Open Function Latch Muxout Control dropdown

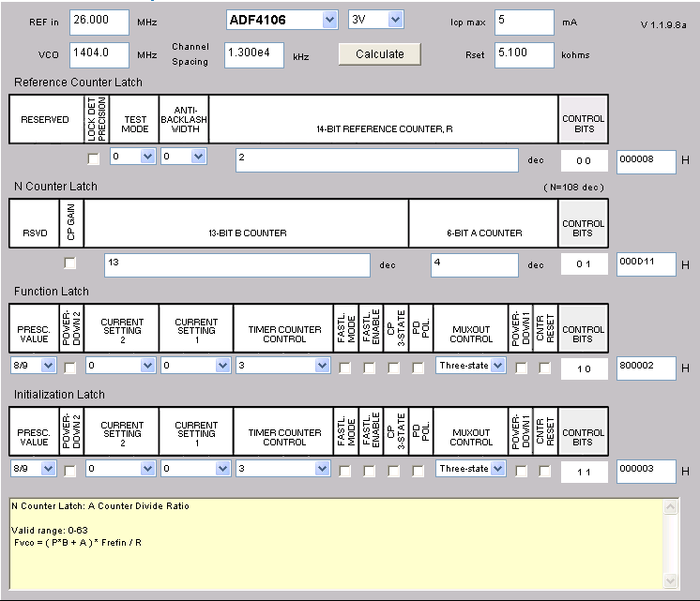point(470,366)
